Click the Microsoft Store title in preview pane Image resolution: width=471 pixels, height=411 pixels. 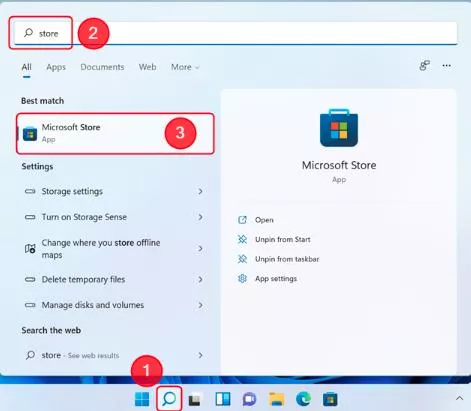339,165
